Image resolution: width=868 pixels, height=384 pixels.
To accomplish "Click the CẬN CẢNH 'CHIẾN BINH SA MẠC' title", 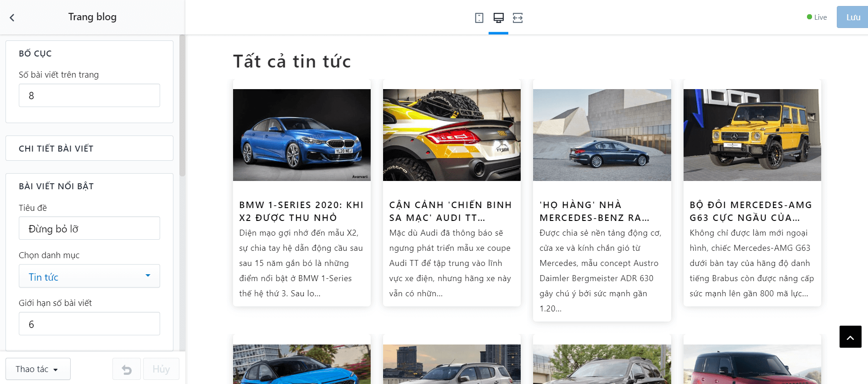I will [x=451, y=211].
